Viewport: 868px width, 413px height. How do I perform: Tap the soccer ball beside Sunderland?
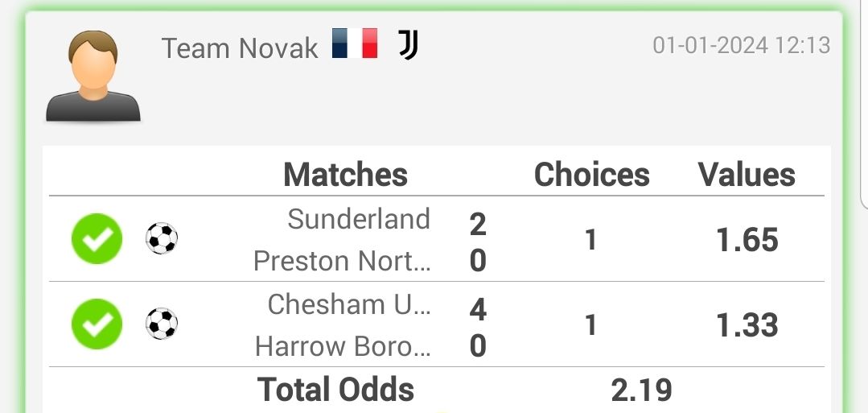162,238
